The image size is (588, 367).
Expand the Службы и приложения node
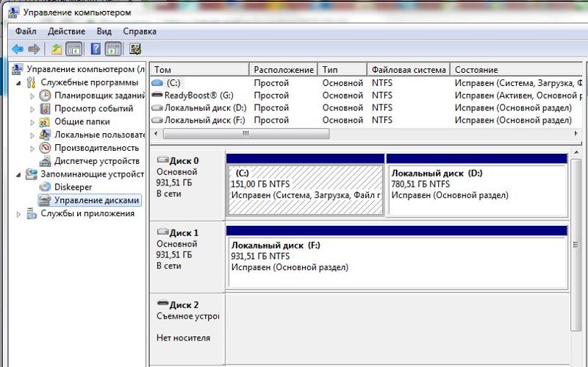click(x=18, y=214)
